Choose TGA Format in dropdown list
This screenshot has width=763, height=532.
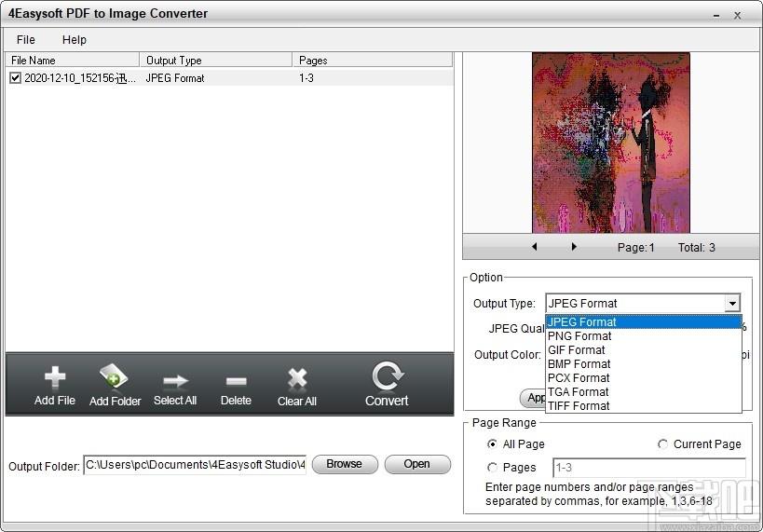coord(644,392)
